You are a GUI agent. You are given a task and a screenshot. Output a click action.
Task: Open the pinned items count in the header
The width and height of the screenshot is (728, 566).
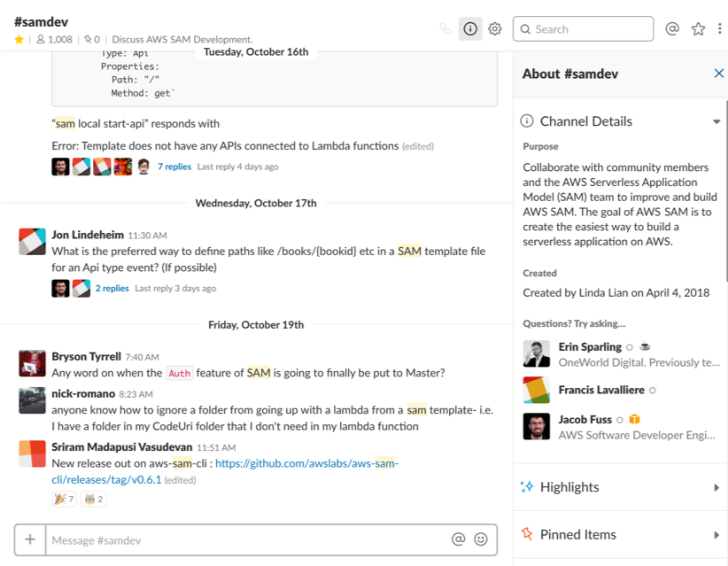pos(92,40)
